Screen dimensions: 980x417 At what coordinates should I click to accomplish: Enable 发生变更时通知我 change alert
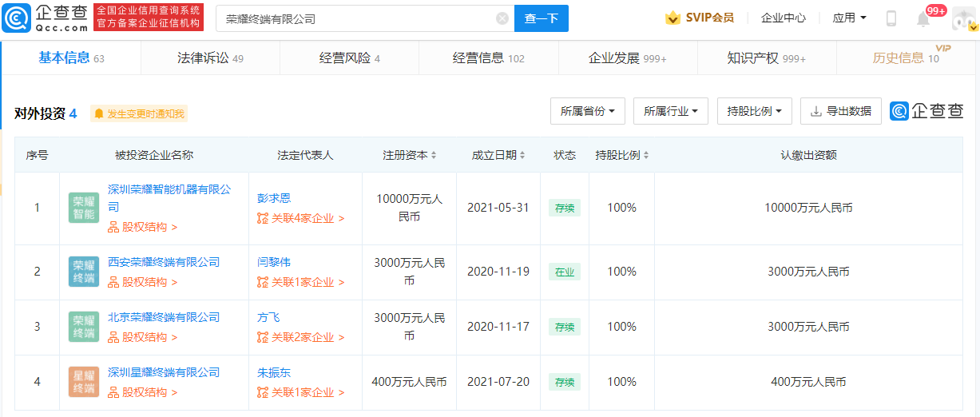[x=139, y=113]
